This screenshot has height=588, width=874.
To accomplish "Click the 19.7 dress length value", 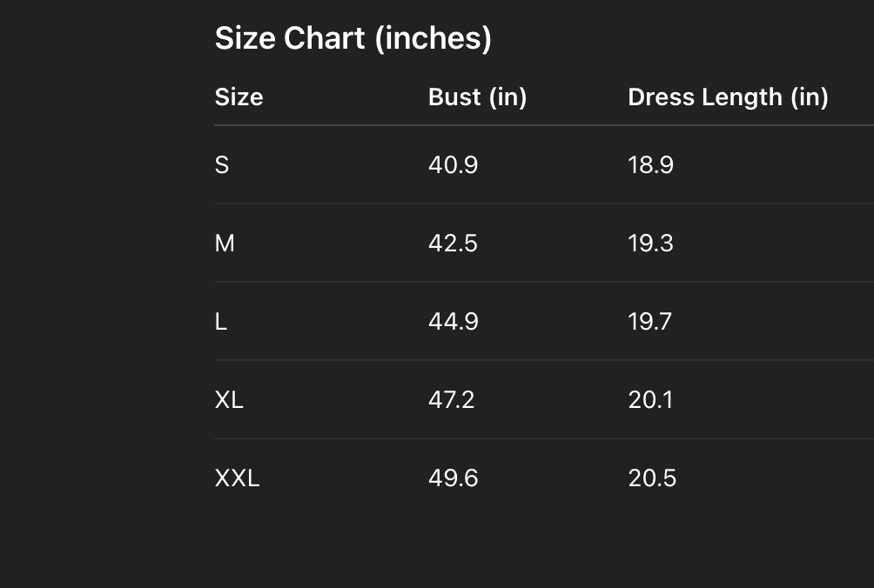I will click(x=649, y=321).
